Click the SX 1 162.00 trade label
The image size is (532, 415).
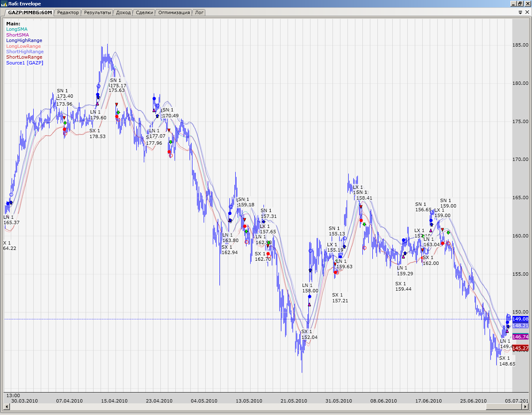click(x=431, y=260)
